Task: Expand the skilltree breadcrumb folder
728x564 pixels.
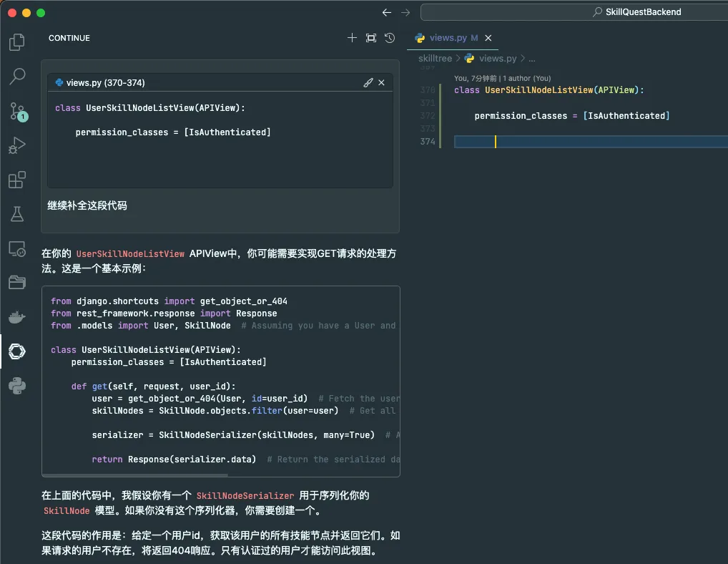Action: pos(435,59)
